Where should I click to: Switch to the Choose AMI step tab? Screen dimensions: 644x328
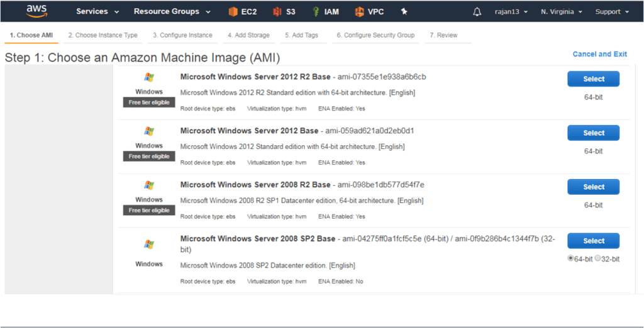click(31, 35)
